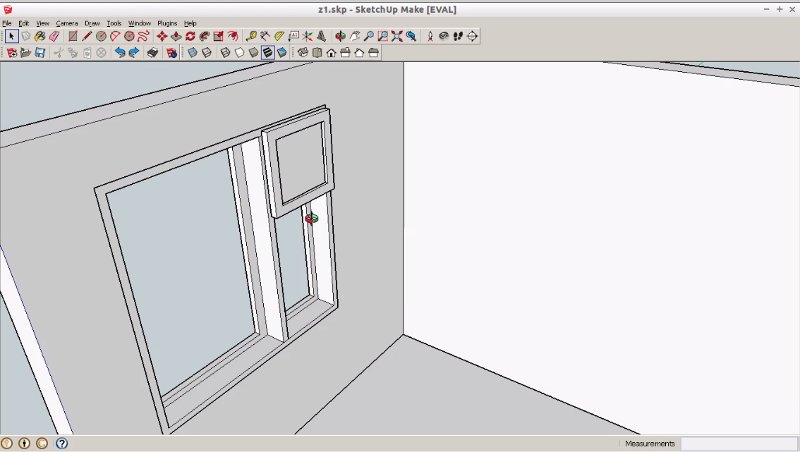Select the Pan hand tool
Viewport: 800px width, 452px height.
click(x=355, y=36)
